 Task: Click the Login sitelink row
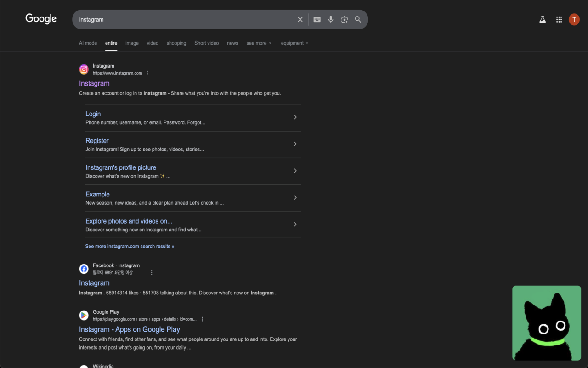(193, 118)
